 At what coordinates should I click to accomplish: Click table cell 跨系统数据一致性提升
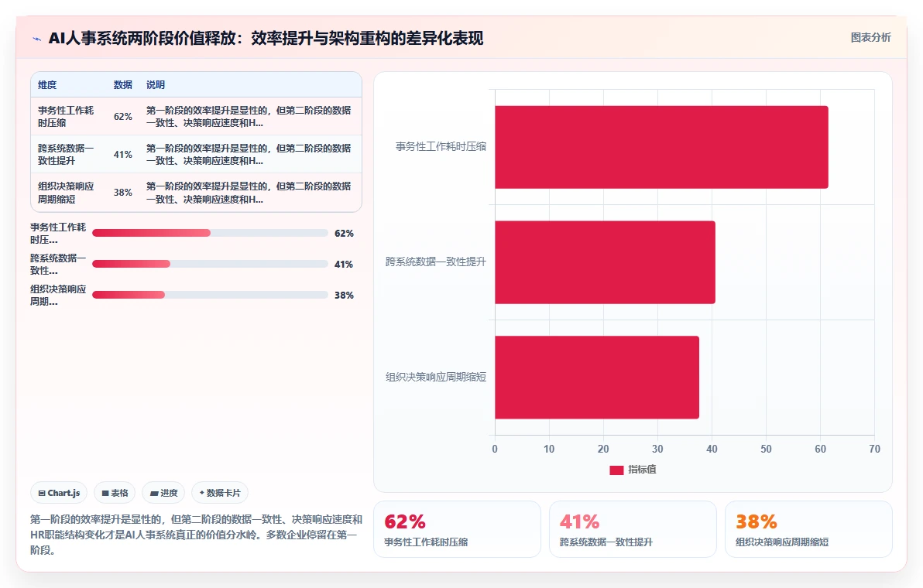click(66, 154)
